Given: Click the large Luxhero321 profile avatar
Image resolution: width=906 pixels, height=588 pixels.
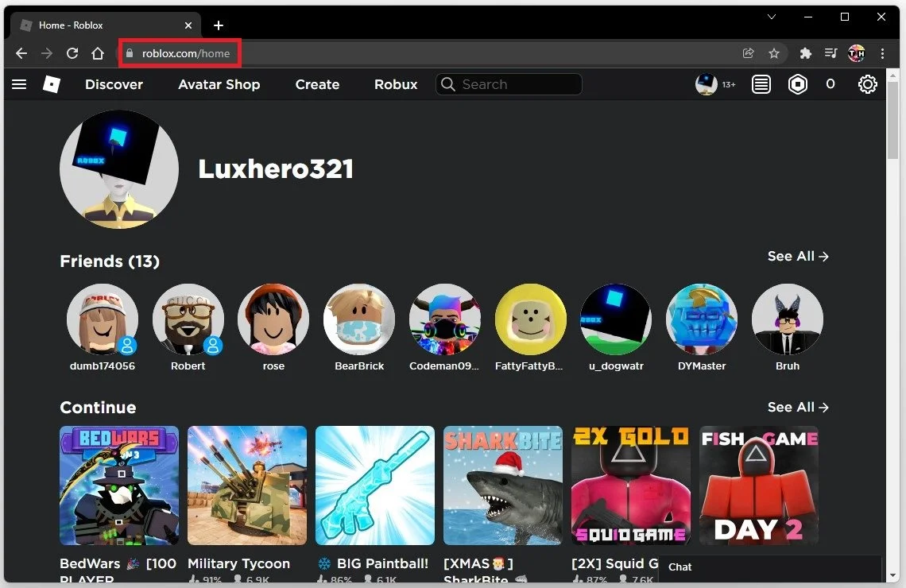Looking at the screenshot, I should (x=119, y=169).
